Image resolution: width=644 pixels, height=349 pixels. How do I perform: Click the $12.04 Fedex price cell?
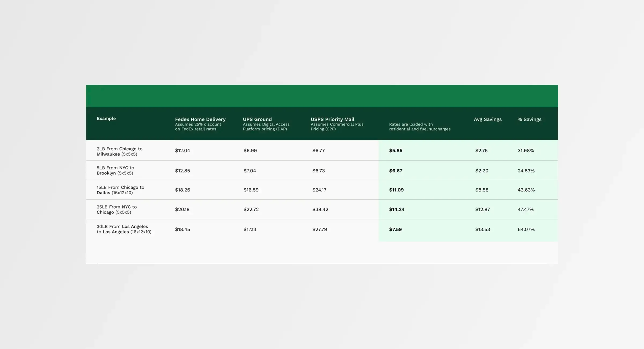click(x=182, y=151)
